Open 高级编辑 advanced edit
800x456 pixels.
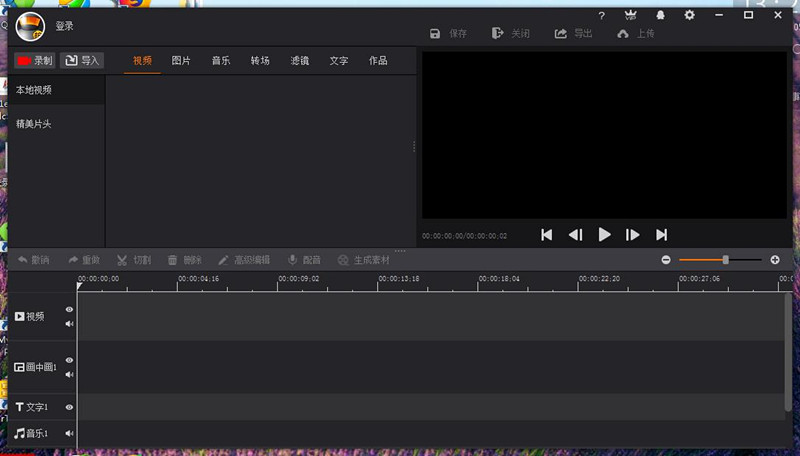[x=244, y=260]
